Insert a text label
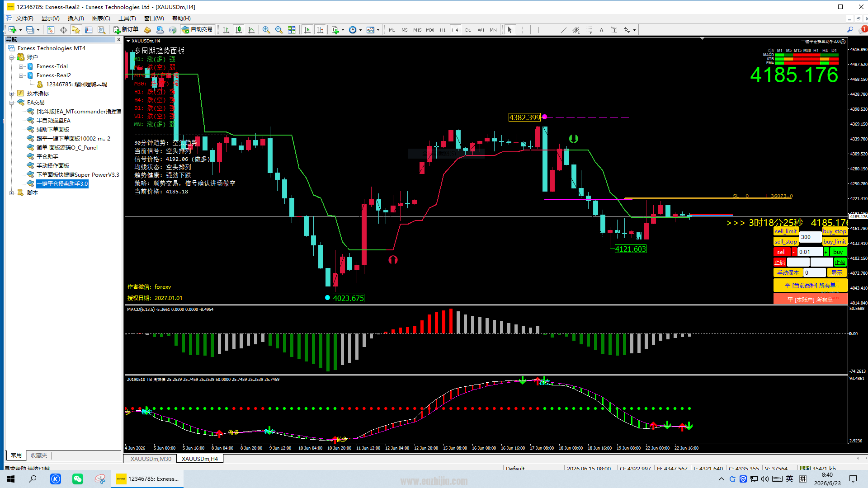 (614, 30)
